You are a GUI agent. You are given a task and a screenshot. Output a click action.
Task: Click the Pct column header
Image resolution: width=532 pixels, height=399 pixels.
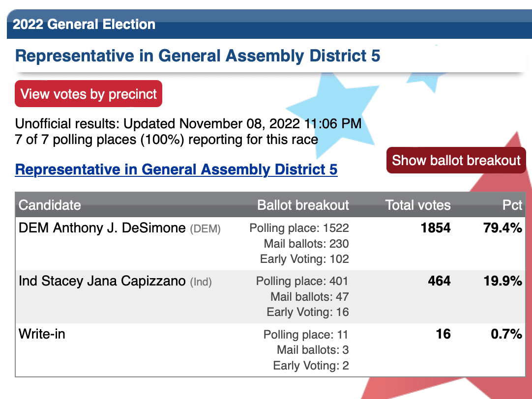[x=512, y=205]
